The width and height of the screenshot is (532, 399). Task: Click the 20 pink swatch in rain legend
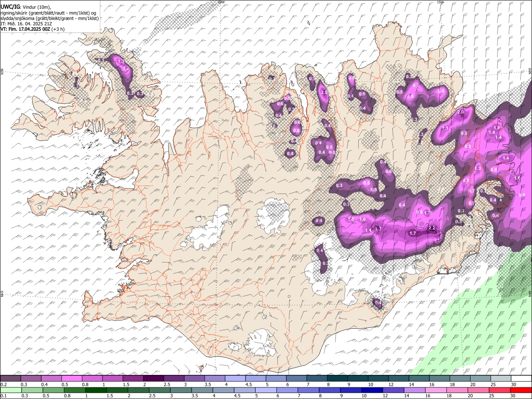click(x=478, y=390)
